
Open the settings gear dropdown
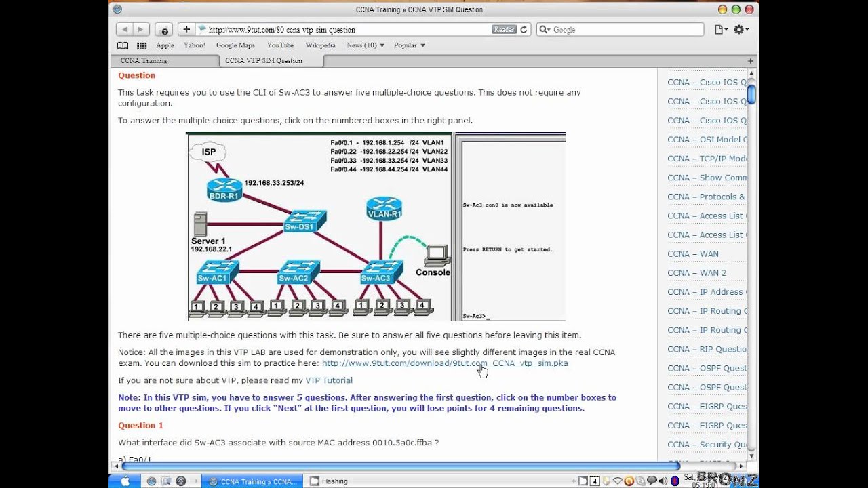pyautogui.click(x=741, y=29)
